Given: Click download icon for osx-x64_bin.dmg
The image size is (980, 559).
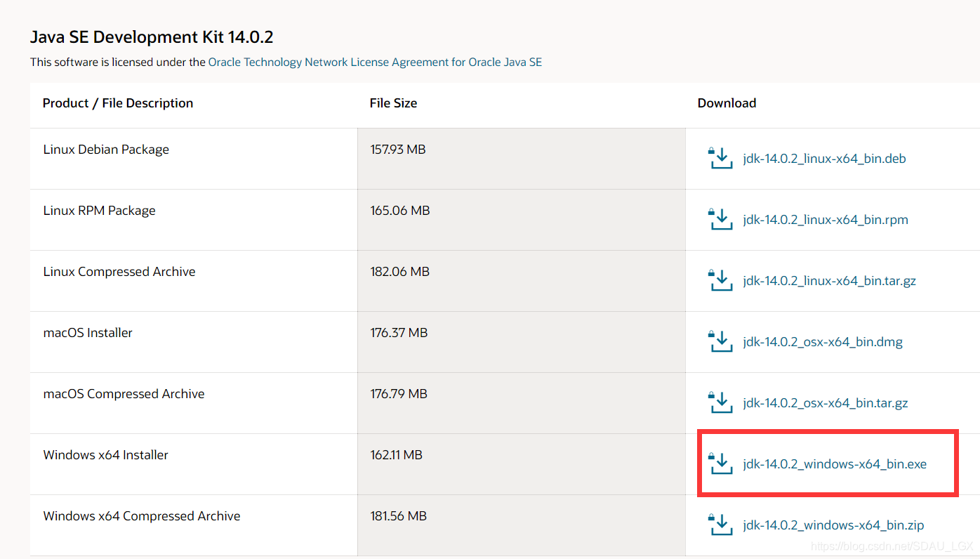Looking at the screenshot, I should coord(720,341).
